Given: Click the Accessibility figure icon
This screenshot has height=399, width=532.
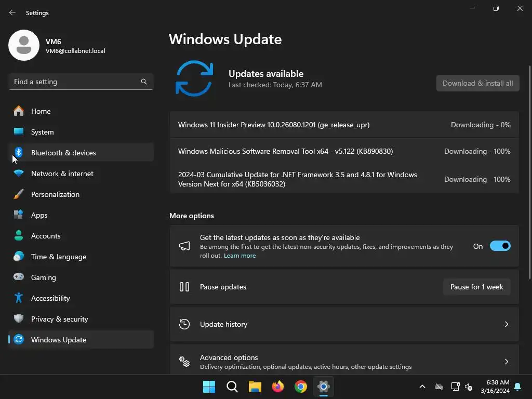Looking at the screenshot, I should [19, 298].
